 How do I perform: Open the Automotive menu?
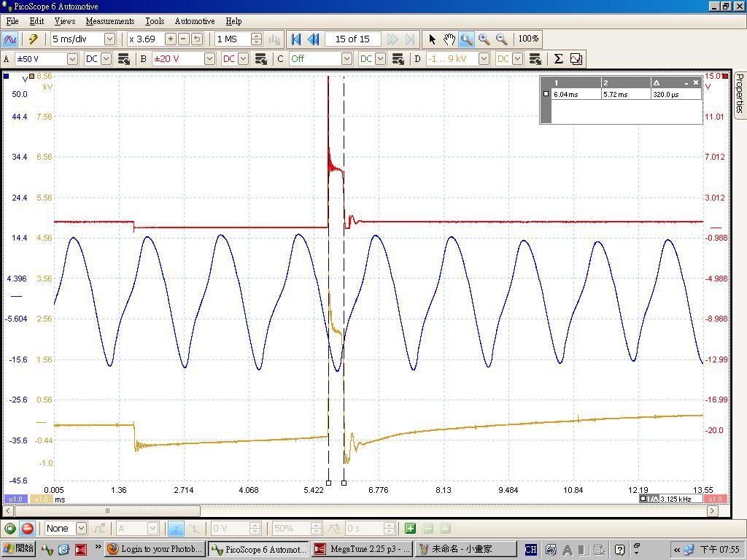(194, 21)
